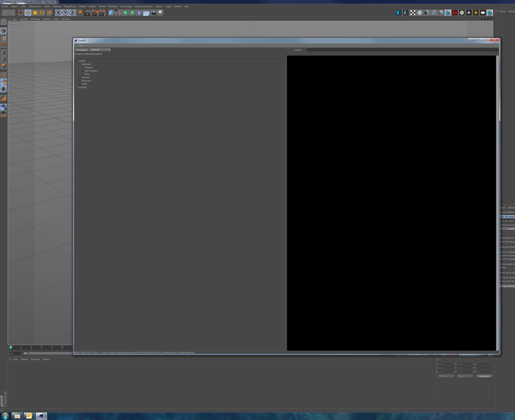
Task: Select the Move tool in toolbar
Action: tap(28, 13)
